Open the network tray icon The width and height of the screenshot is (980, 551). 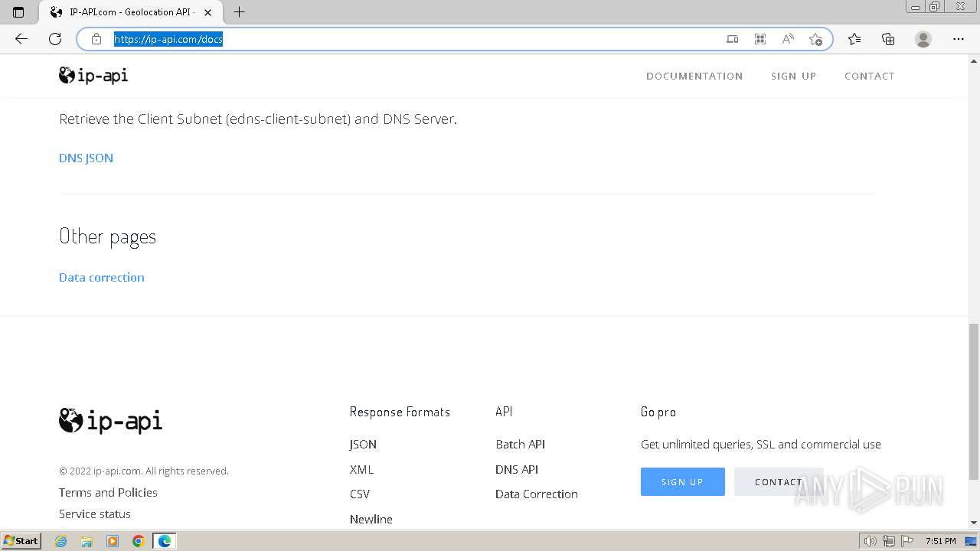889,541
